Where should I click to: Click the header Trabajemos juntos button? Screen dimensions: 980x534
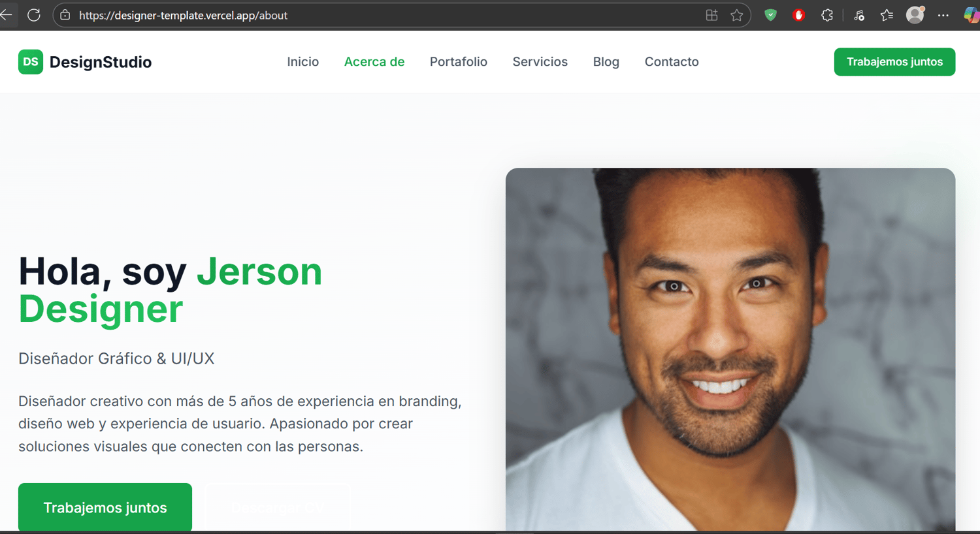point(894,62)
